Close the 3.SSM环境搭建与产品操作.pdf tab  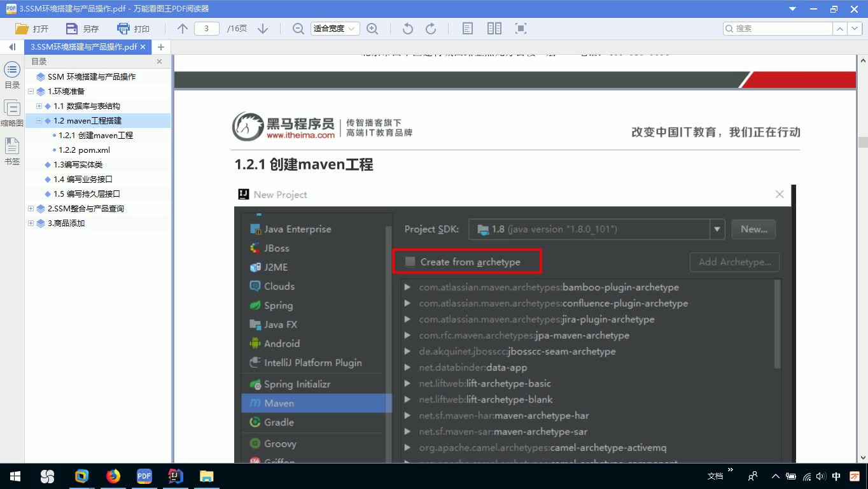[143, 47]
